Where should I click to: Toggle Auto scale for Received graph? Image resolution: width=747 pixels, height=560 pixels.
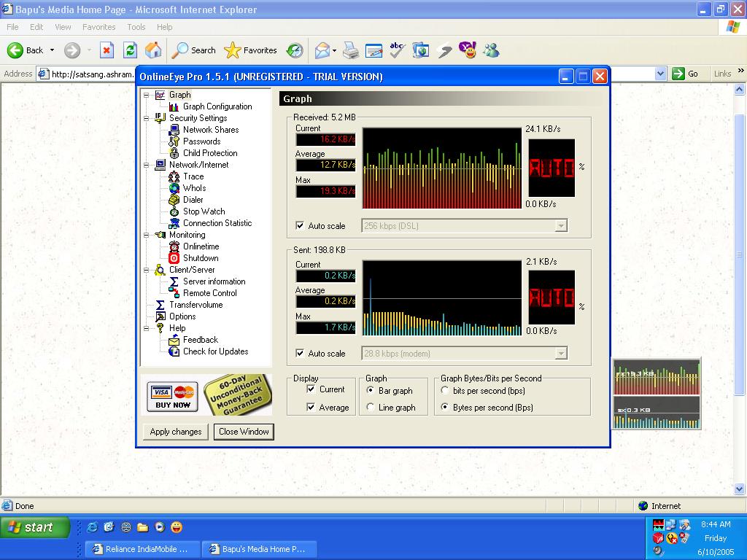(300, 226)
